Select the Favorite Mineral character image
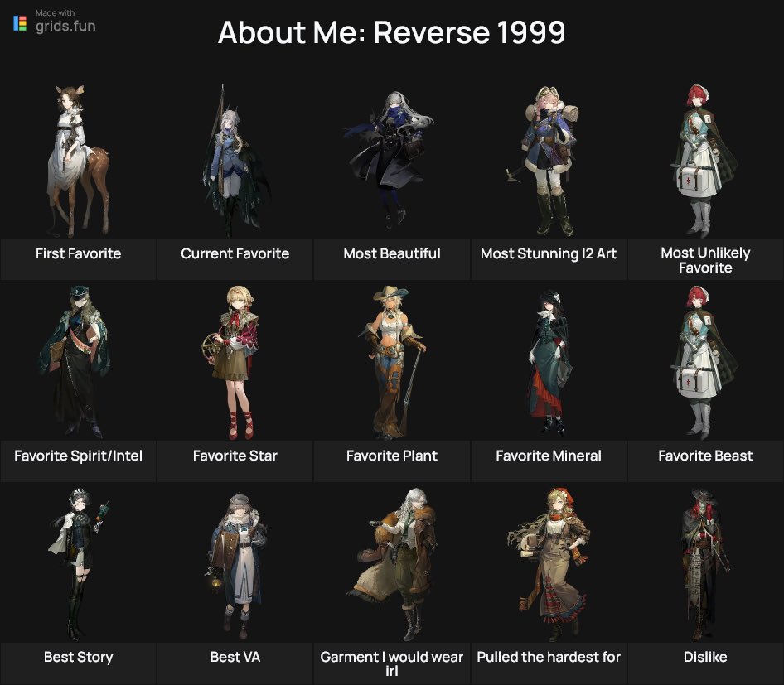This screenshot has width=784, height=685. click(549, 362)
